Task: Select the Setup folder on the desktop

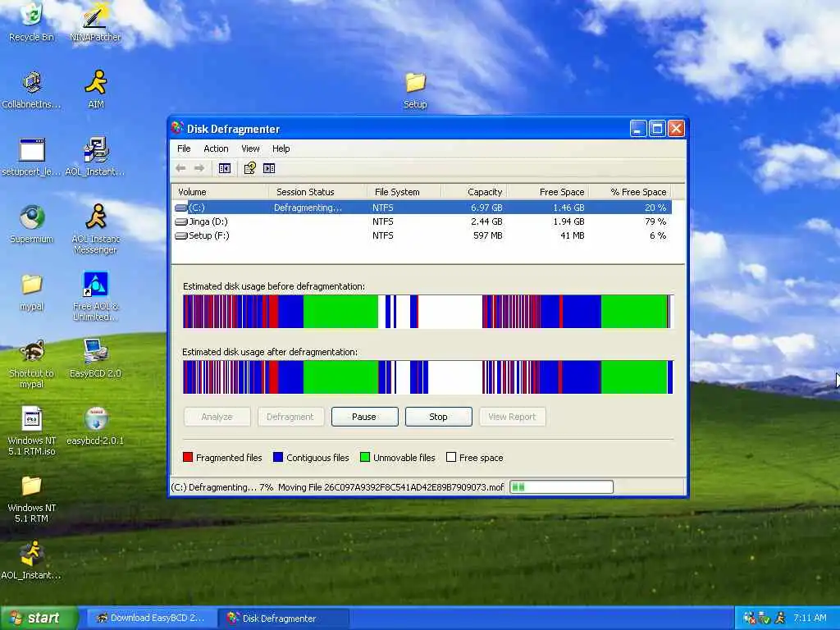Action: [x=415, y=89]
